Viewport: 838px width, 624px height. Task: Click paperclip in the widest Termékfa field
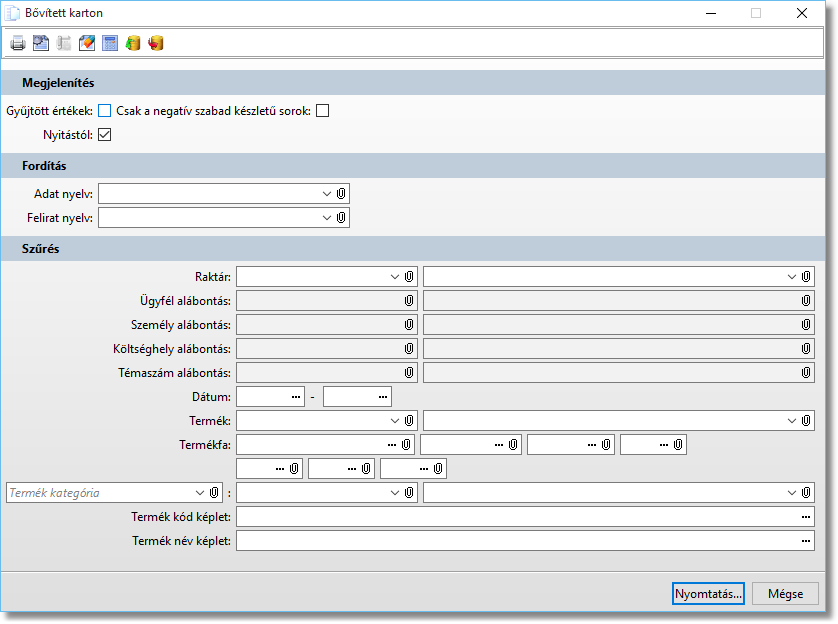click(x=406, y=444)
